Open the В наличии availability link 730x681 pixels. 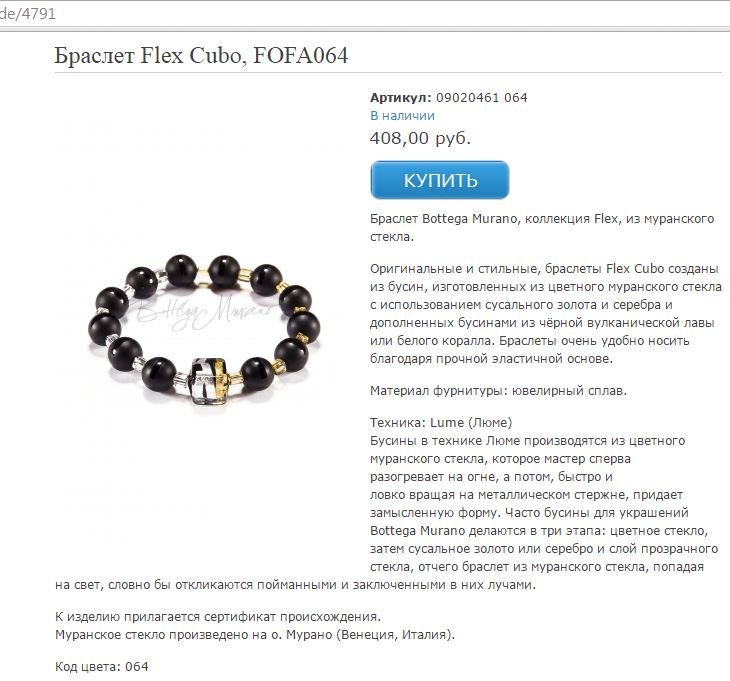point(402,115)
